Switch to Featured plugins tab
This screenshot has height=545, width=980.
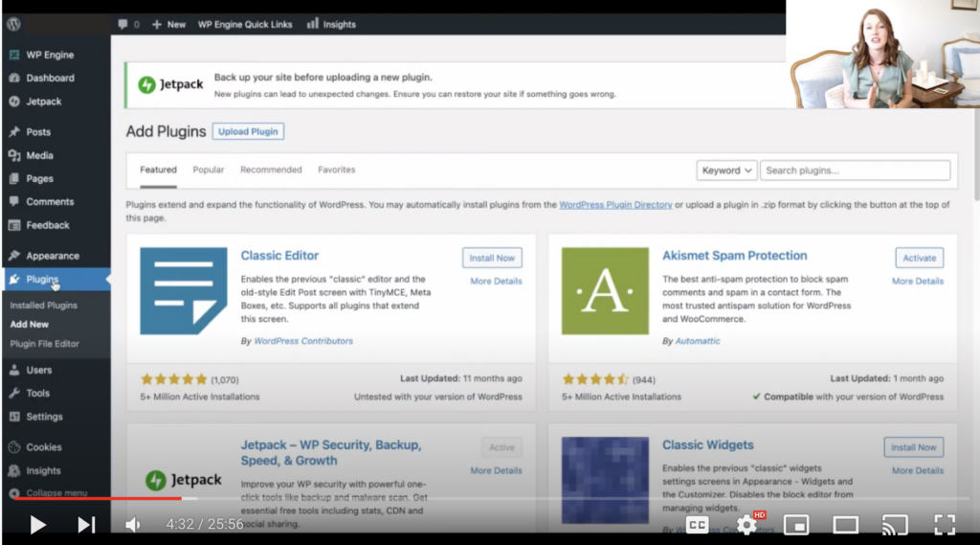tap(158, 170)
